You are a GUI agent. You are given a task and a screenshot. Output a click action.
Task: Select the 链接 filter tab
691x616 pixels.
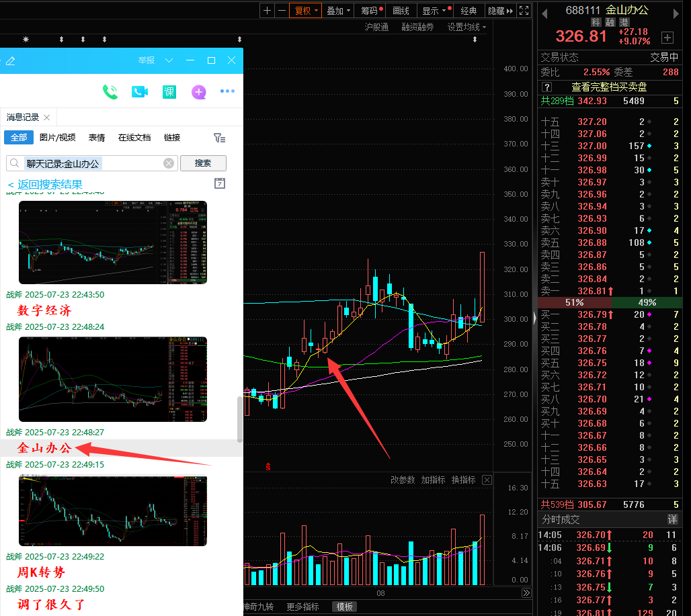tap(172, 138)
